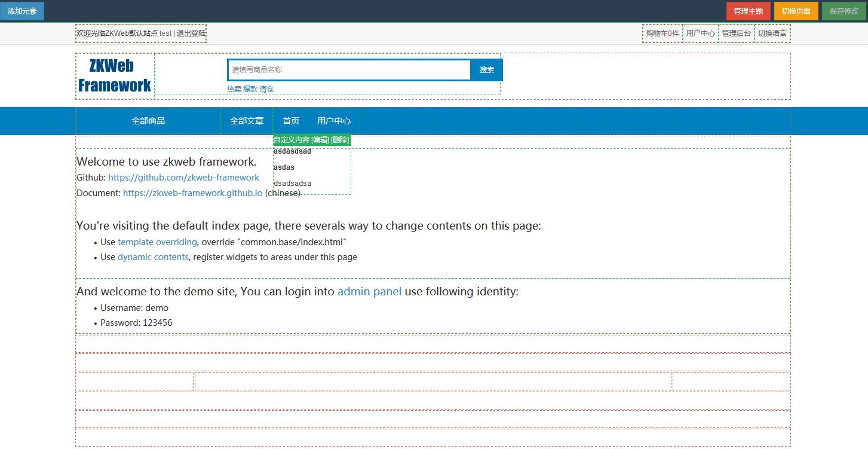This screenshot has height=449, width=868.
Task: Open the 购物车0件 cart link
Action: (x=662, y=33)
